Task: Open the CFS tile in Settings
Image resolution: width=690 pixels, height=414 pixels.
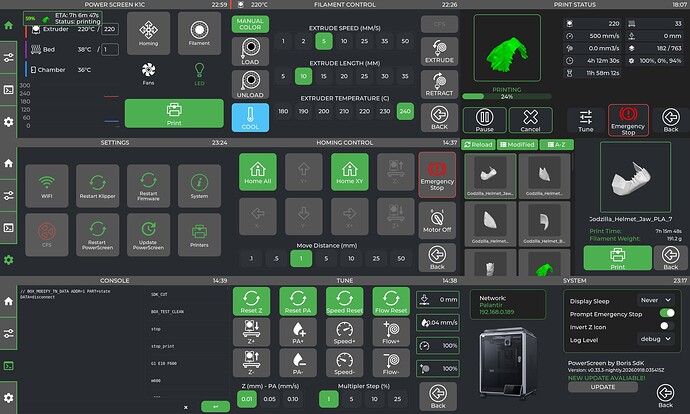Action: (x=47, y=235)
